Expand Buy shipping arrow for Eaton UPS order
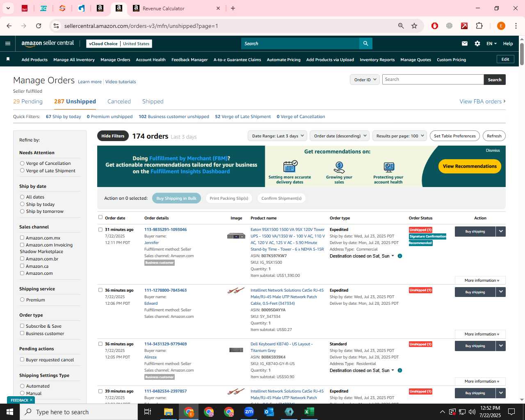This screenshot has height=420, width=525. point(501,231)
